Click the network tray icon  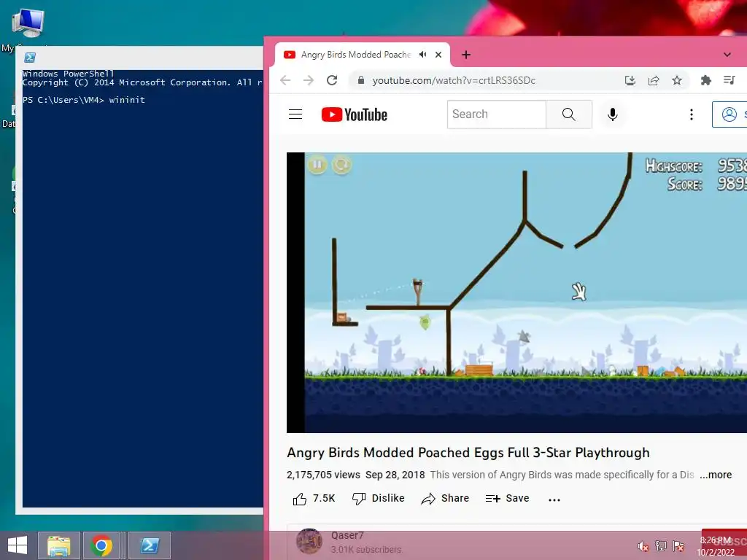661,546
